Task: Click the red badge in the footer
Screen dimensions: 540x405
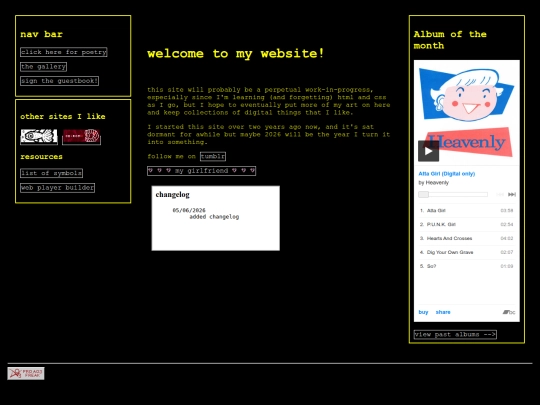Action: [x=26, y=373]
